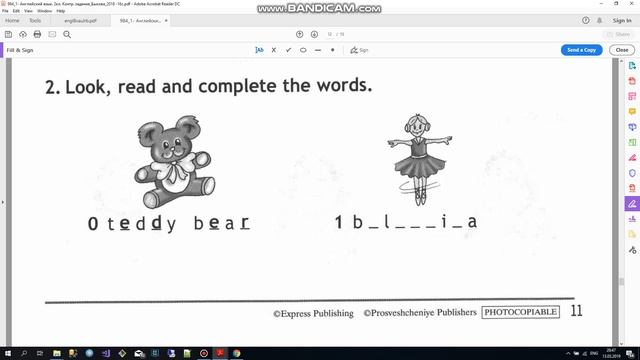
Task: Click the Compress PDF icon in right pane
Action: point(632,188)
